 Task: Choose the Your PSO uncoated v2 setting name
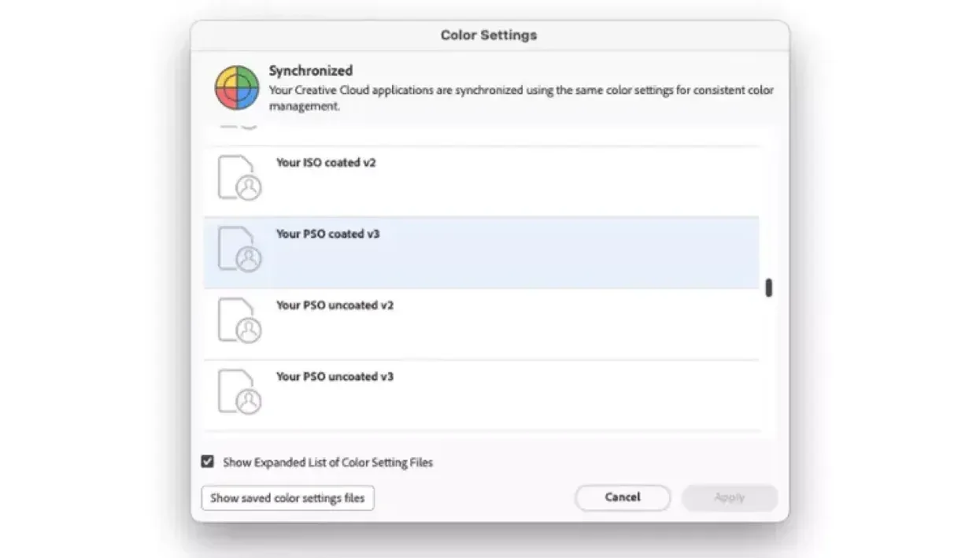tap(335, 305)
